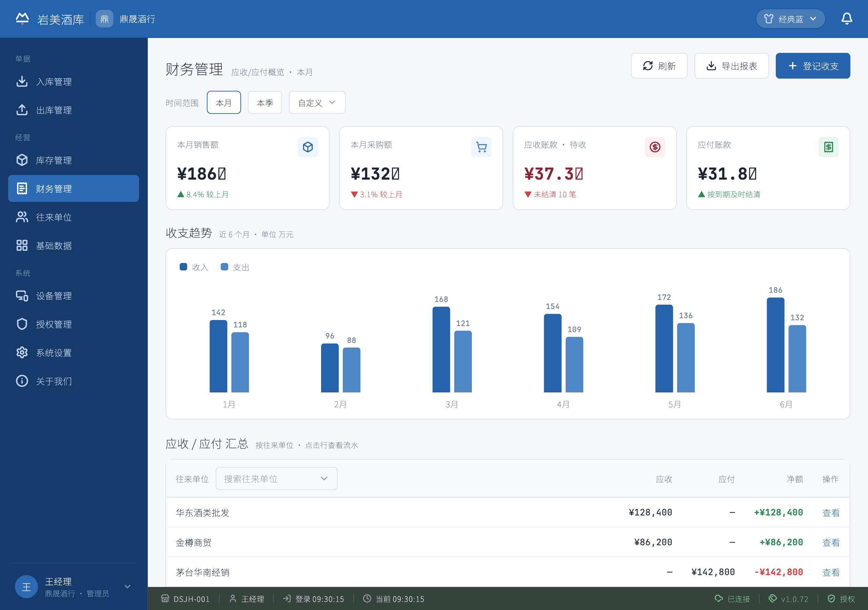Click the clock icon beside 当前 09:30:15
868x610 pixels.
pos(367,599)
